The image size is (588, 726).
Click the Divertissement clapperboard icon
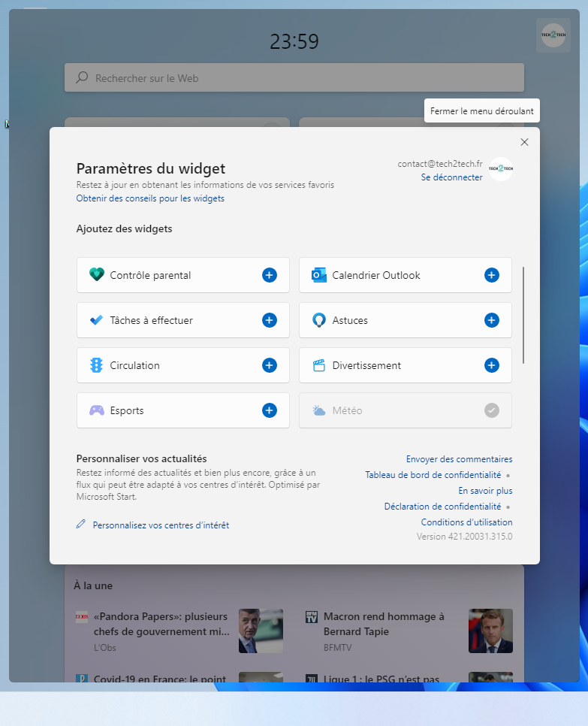pos(318,365)
